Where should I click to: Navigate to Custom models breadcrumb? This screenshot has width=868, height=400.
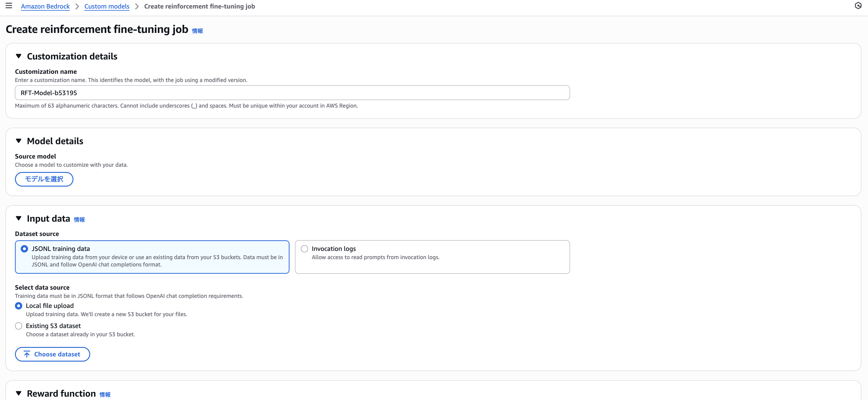(x=107, y=6)
